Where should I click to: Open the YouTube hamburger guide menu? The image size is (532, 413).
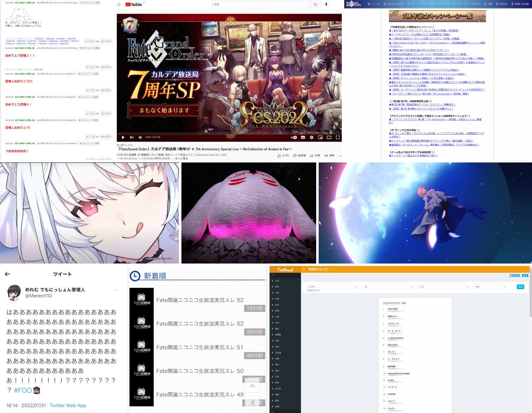pyautogui.click(x=119, y=5)
